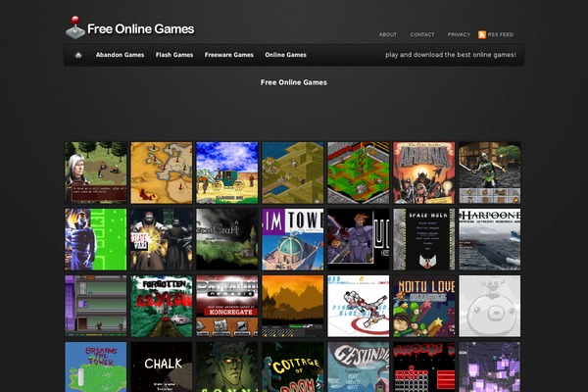The image size is (588, 392).
Task: Open the purple building platformer thumbnail
Action: click(x=96, y=306)
